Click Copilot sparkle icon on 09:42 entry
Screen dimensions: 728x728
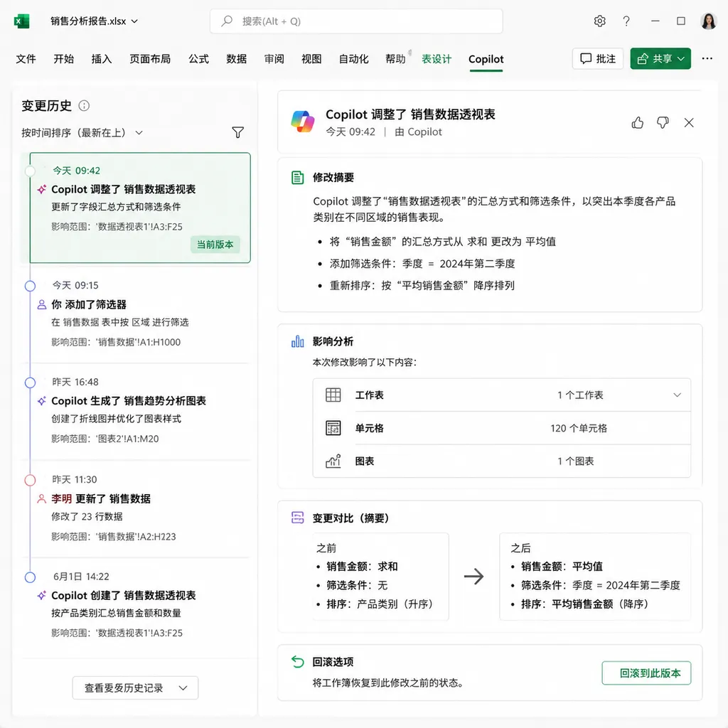[42, 189]
